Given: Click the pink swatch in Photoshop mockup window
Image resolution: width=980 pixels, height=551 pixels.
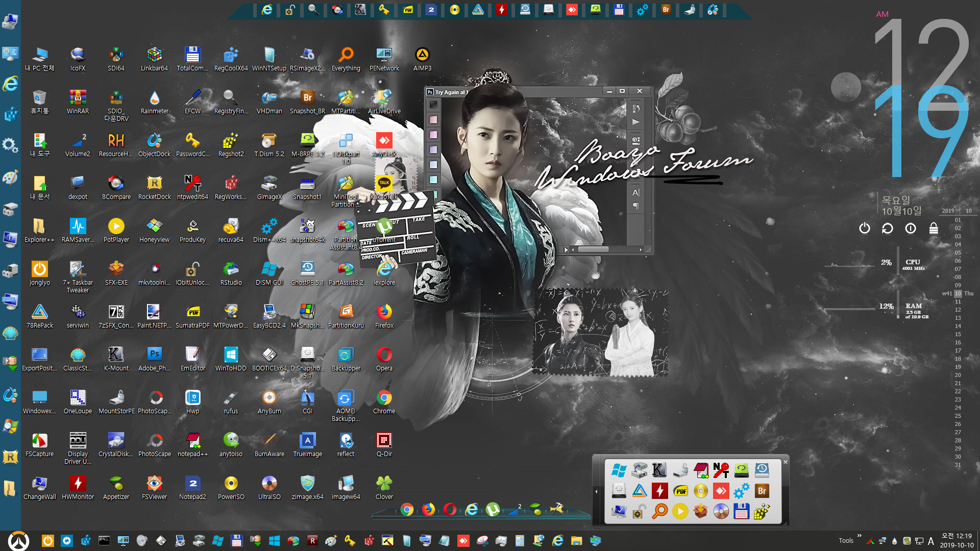Looking at the screenshot, I should [433, 119].
